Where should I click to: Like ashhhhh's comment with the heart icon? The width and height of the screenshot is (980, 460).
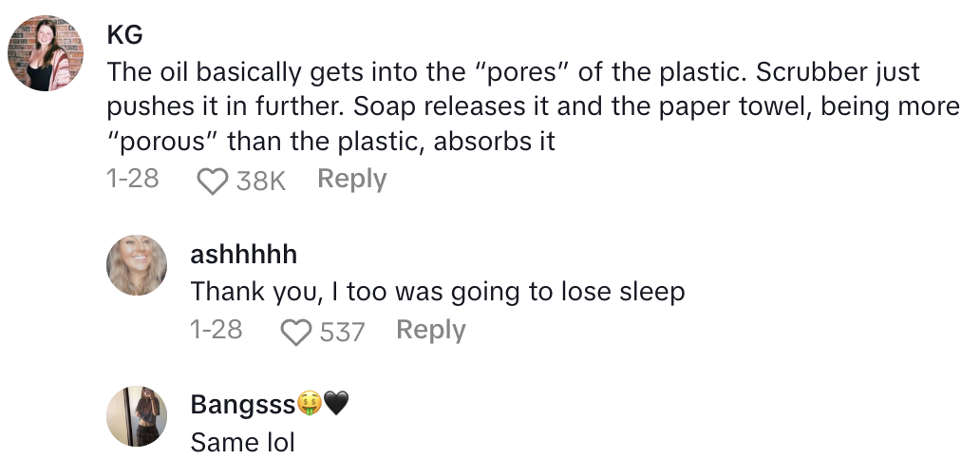(297, 332)
